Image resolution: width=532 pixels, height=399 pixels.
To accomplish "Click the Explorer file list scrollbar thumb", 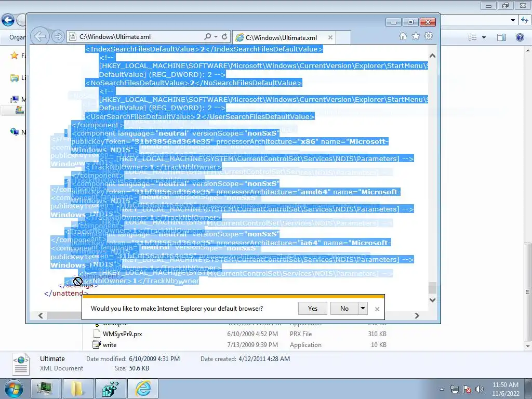I will pyautogui.click(x=528, y=292).
